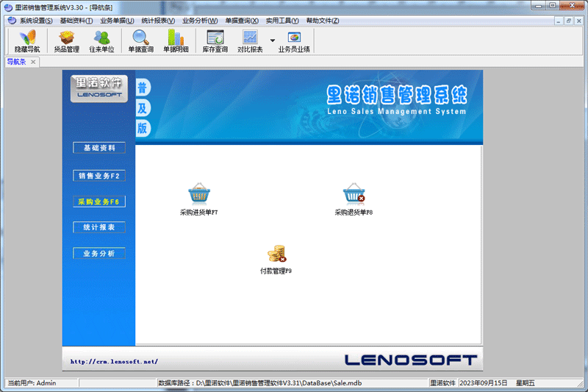Click the 里诺软件 LENOSOFT logo

click(x=99, y=88)
